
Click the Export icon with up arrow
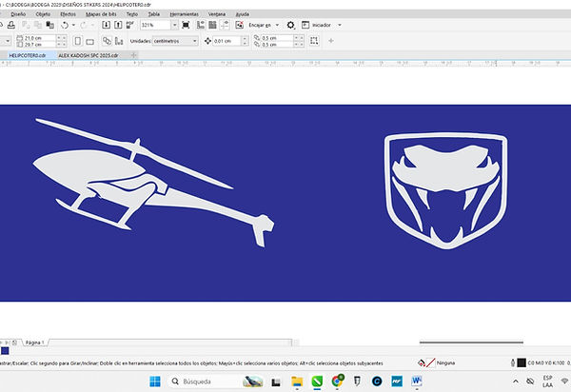[118, 25]
